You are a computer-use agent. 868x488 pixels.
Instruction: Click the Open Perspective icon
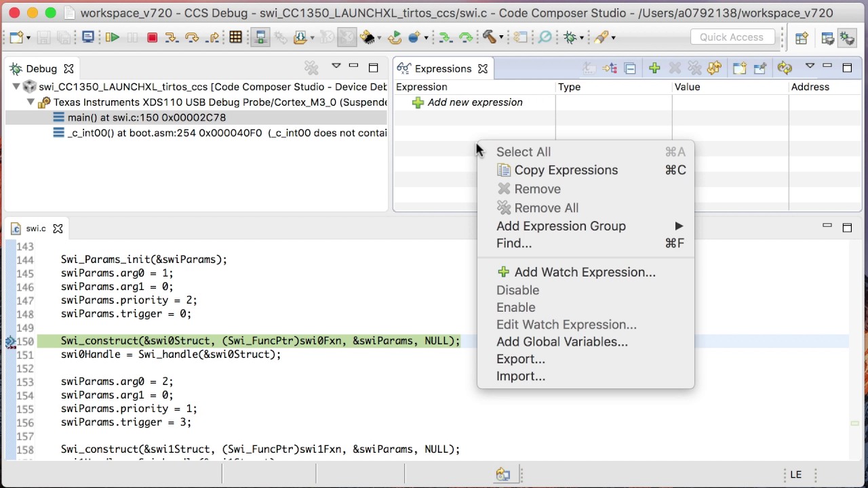(802, 38)
